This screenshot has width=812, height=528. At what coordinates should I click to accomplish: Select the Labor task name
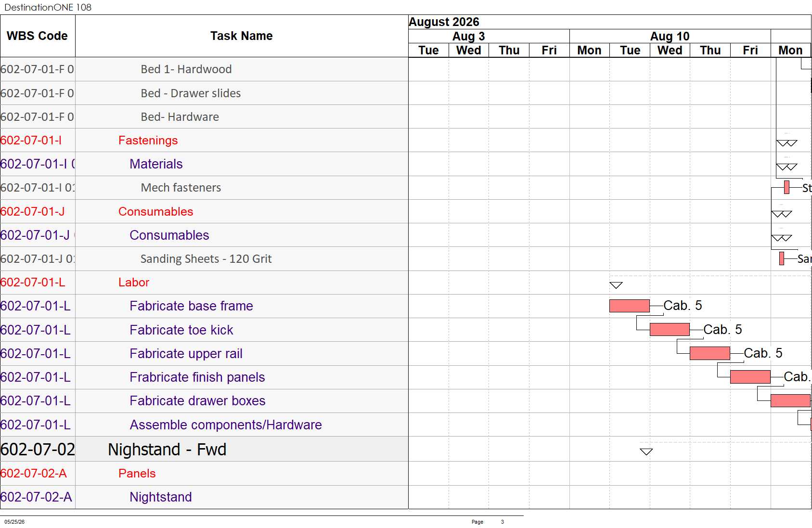point(134,283)
